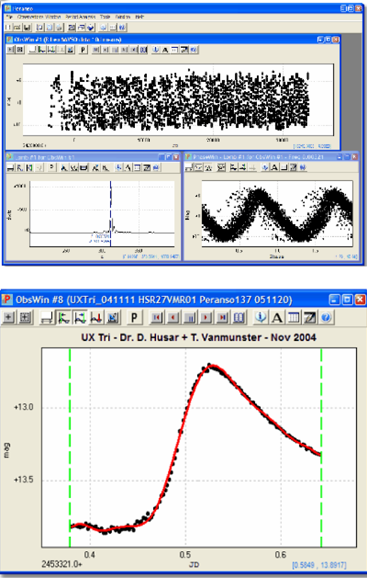Viewport: 367px width, 588px height.
Task: Toggle the pause button in ObsWin #8 toolbar
Action: [190, 317]
